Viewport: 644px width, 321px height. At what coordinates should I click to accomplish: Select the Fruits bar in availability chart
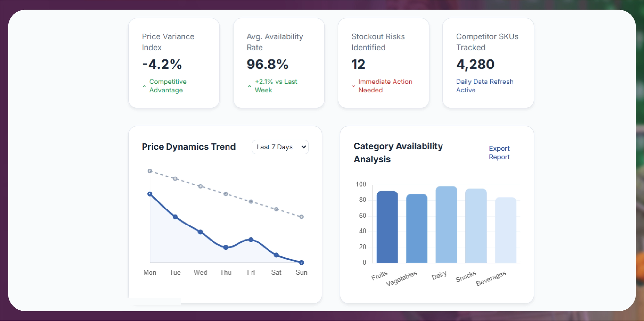(x=387, y=227)
